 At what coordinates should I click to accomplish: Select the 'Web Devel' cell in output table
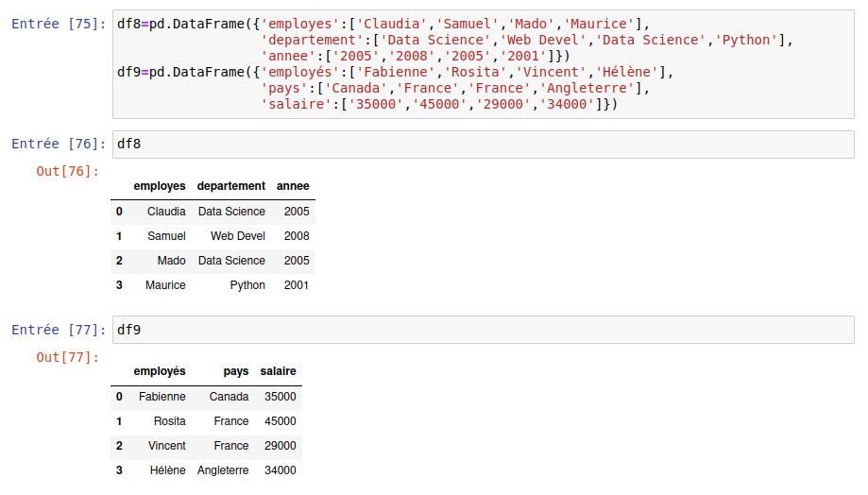point(238,236)
